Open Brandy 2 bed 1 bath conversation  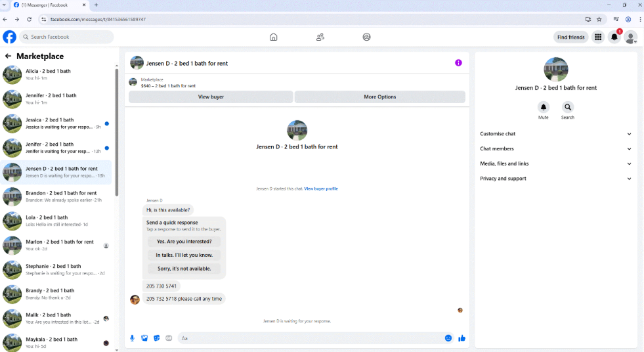pos(56,294)
